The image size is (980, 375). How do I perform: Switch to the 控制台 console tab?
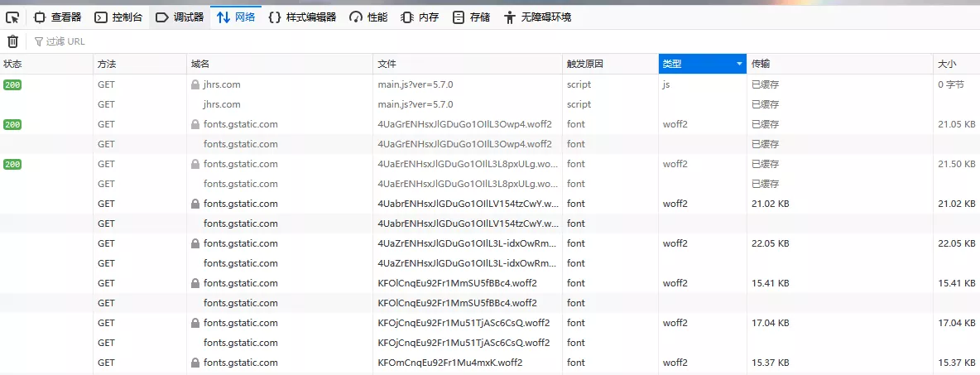118,17
